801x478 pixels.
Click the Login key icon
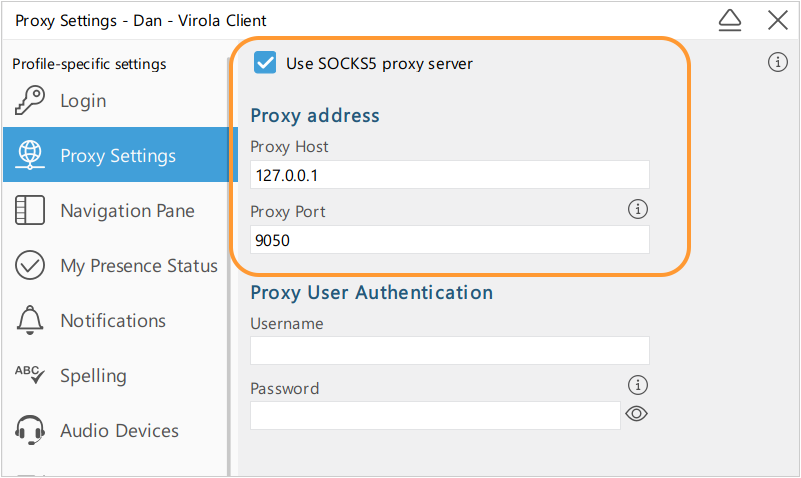pyautogui.click(x=30, y=100)
